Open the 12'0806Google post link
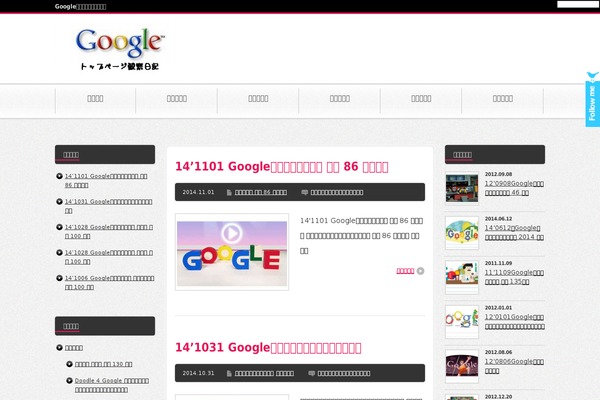 (514, 366)
